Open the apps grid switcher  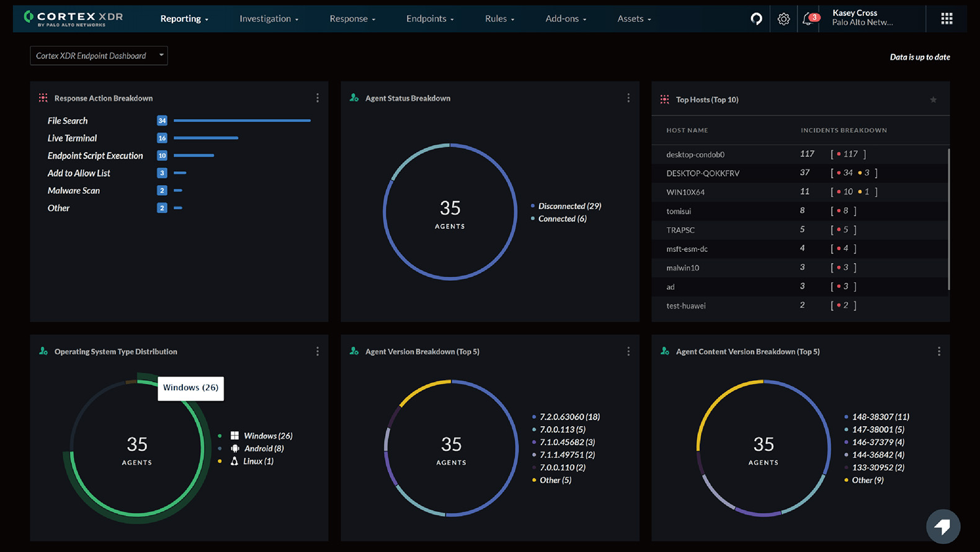tap(947, 19)
